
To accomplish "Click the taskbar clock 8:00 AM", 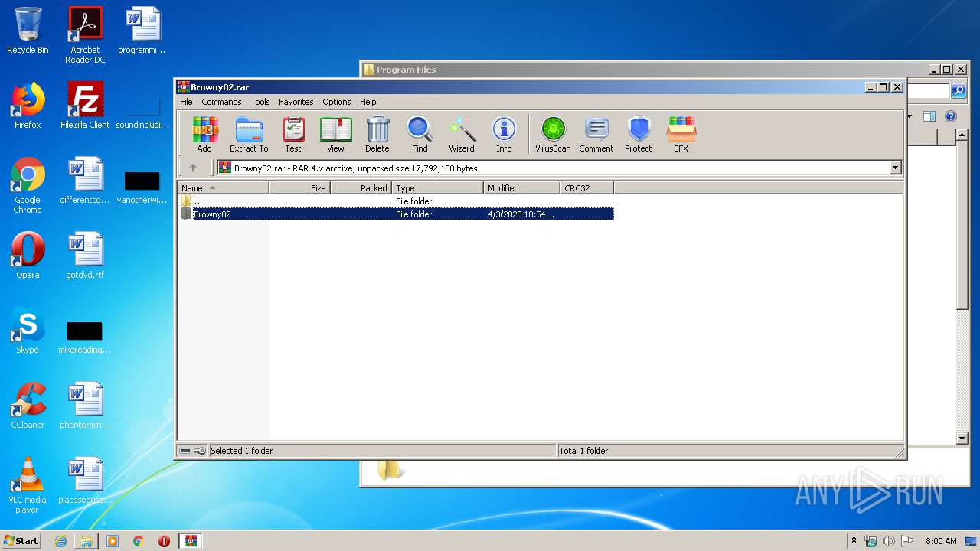I will (x=941, y=541).
